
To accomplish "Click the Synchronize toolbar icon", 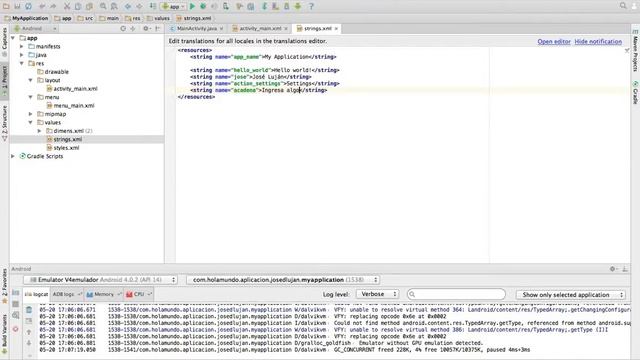I will coord(28,6).
